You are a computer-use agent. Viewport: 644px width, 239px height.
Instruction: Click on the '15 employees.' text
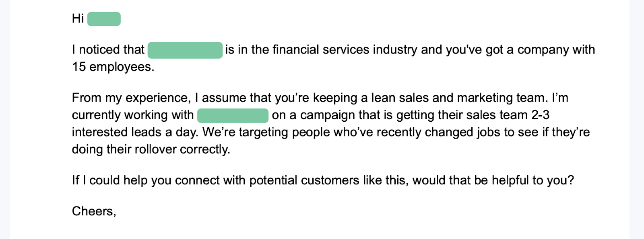point(113,67)
